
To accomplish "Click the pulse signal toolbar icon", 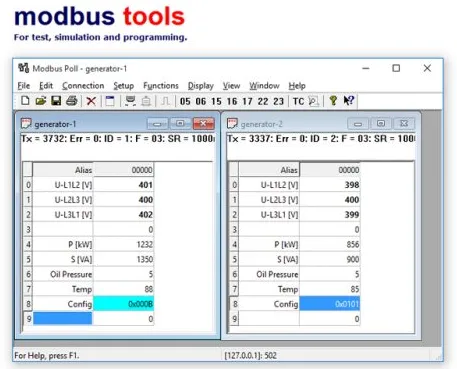I will (x=165, y=101).
